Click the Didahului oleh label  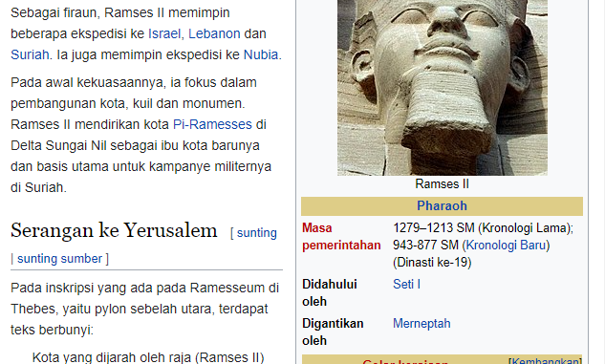tap(330, 292)
